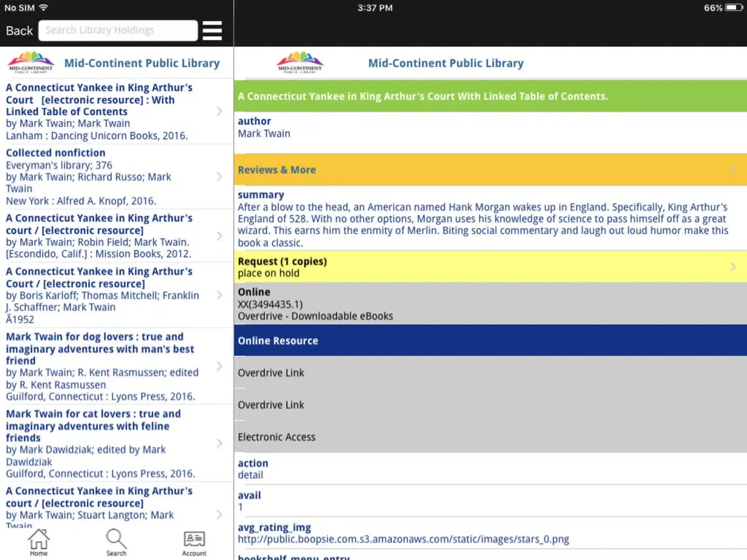Viewport: 747px width, 560px height.
Task: Expand the Request place on hold chevron
Action: (x=733, y=267)
